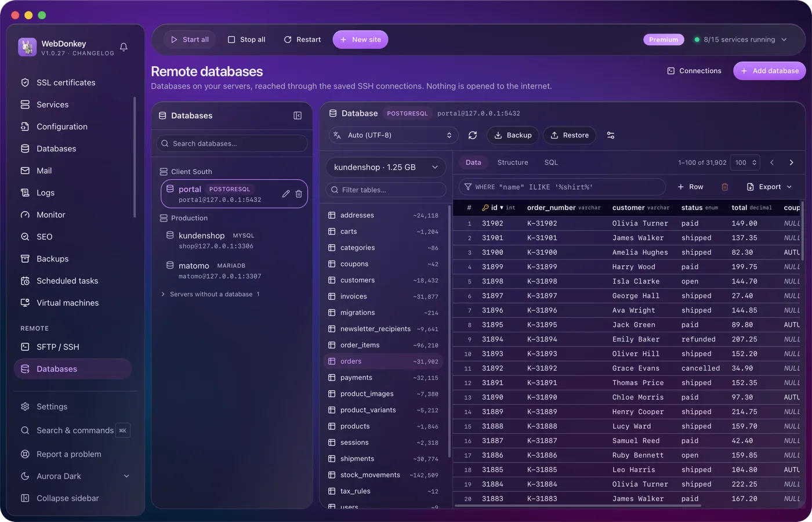
Task: Open the Monitor section
Action: click(x=74, y=215)
